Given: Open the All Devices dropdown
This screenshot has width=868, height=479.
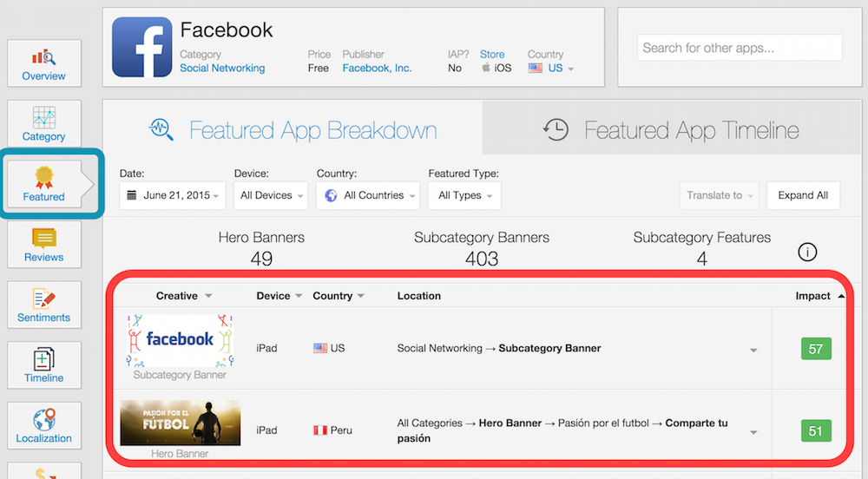Looking at the screenshot, I should [271, 195].
